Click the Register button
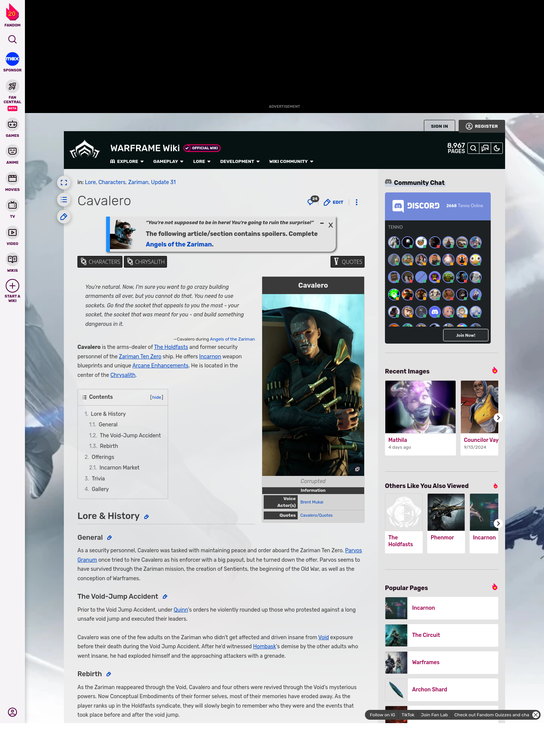The image size is (544, 756). (482, 126)
